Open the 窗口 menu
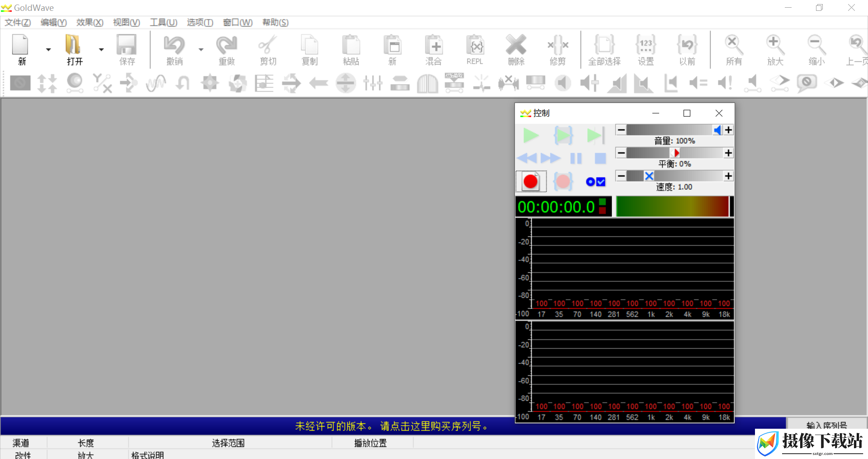This screenshot has height=459, width=868. pyautogui.click(x=237, y=23)
